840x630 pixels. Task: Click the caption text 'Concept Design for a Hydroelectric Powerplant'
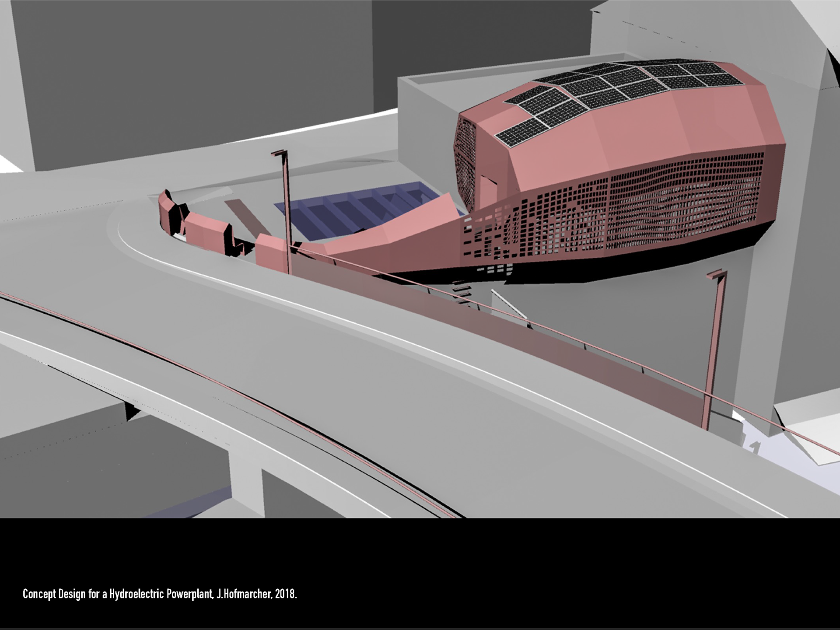[118, 594]
